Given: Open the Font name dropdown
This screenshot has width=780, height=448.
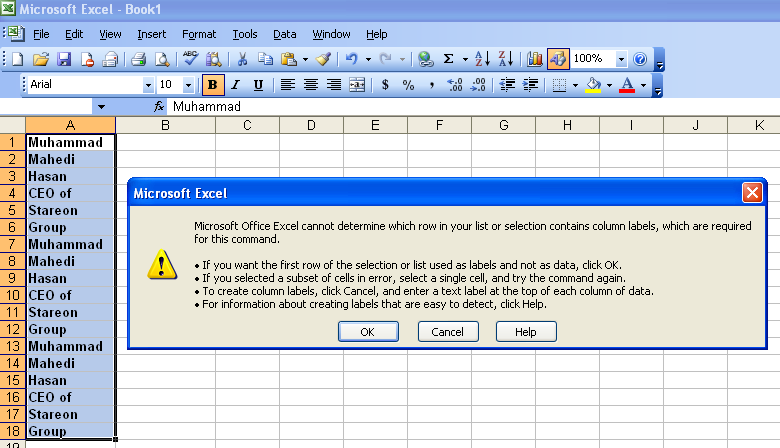Looking at the screenshot, I should point(148,85).
